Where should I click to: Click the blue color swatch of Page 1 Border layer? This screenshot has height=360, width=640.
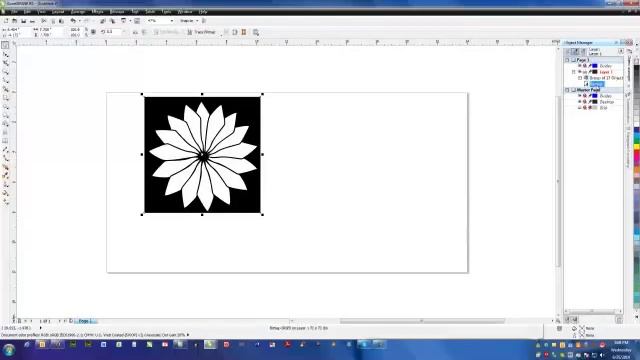pyautogui.click(x=595, y=66)
